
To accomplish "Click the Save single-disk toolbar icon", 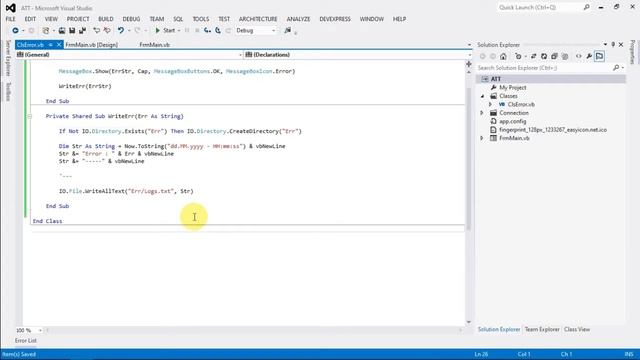I will (x=72, y=31).
